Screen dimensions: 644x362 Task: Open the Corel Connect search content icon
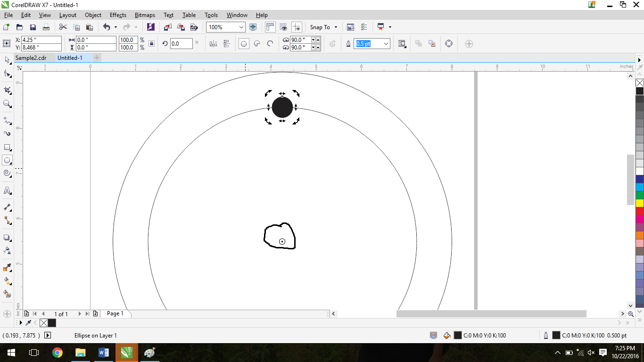click(x=151, y=27)
